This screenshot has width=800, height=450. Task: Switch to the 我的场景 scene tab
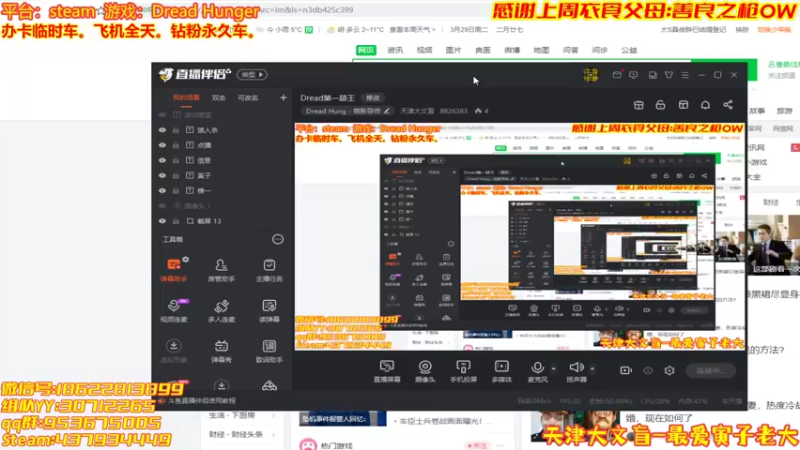[186, 97]
